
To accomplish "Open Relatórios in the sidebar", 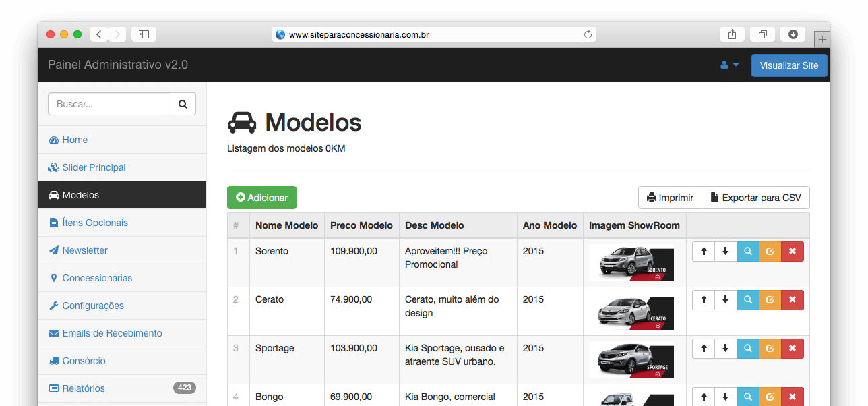I will point(122,388).
